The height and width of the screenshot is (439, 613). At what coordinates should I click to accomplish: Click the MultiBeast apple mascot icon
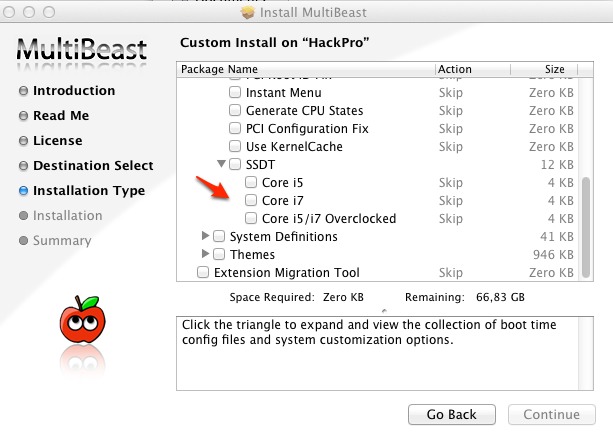pos(82,319)
